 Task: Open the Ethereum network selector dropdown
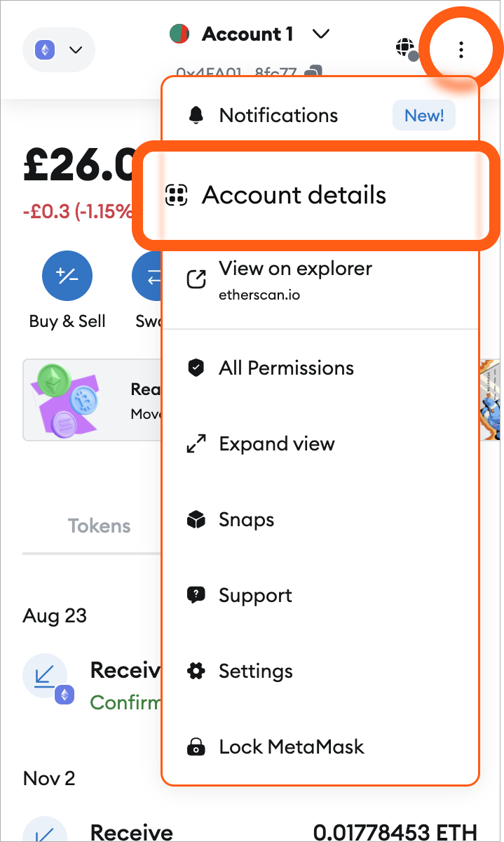pos(59,50)
